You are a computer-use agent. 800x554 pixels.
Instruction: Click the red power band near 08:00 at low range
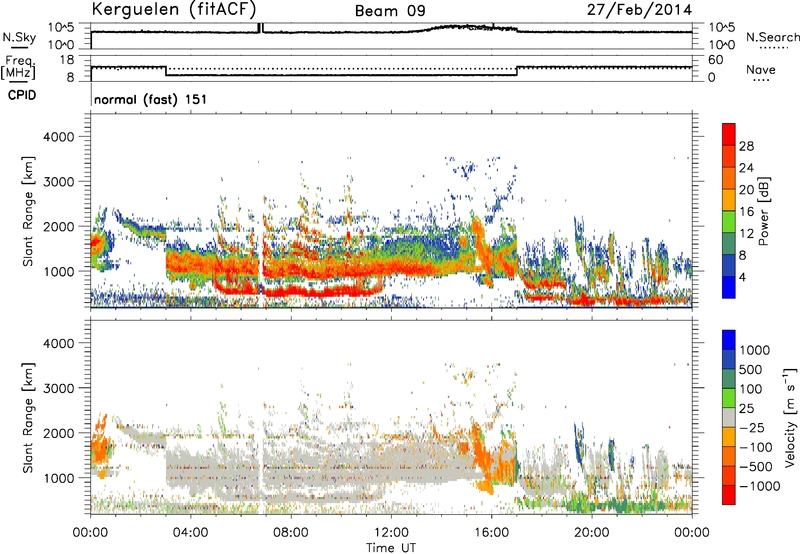tap(298, 292)
